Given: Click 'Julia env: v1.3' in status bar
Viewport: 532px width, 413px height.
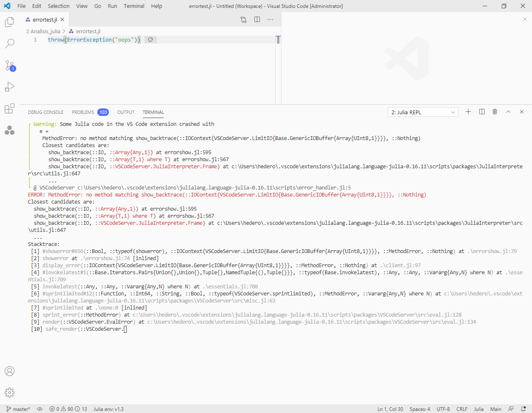Looking at the screenshot, I should coord(108,409).
